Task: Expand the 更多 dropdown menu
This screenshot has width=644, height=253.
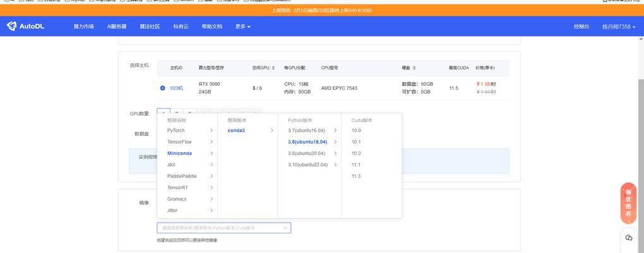Action: (242, 27)
